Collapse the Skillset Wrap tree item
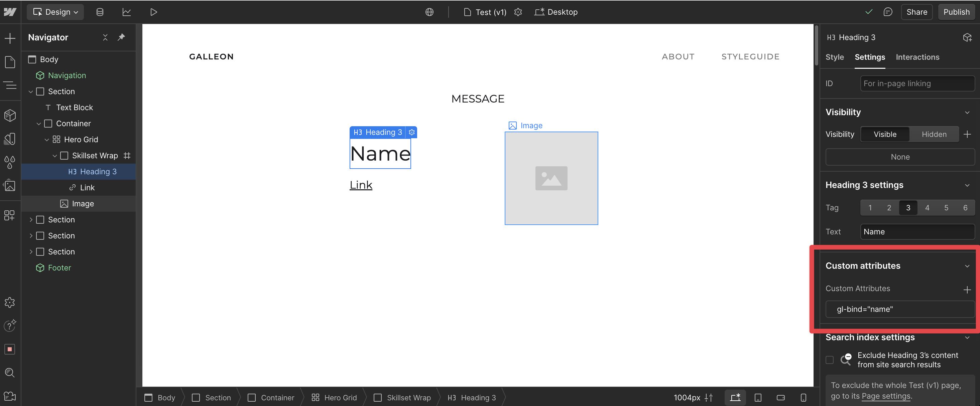This screenshot has height=406, width=980. (54, 156)
